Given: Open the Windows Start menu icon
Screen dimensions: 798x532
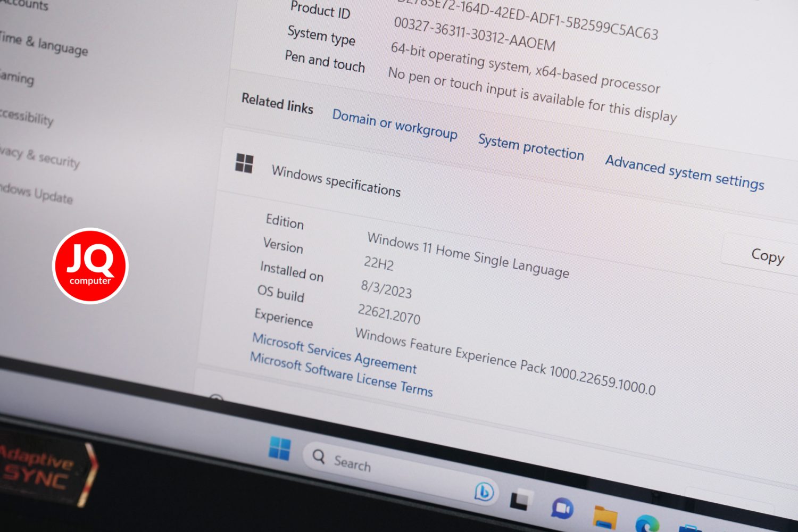Looking at the screenshot, I should pos(280,448).
